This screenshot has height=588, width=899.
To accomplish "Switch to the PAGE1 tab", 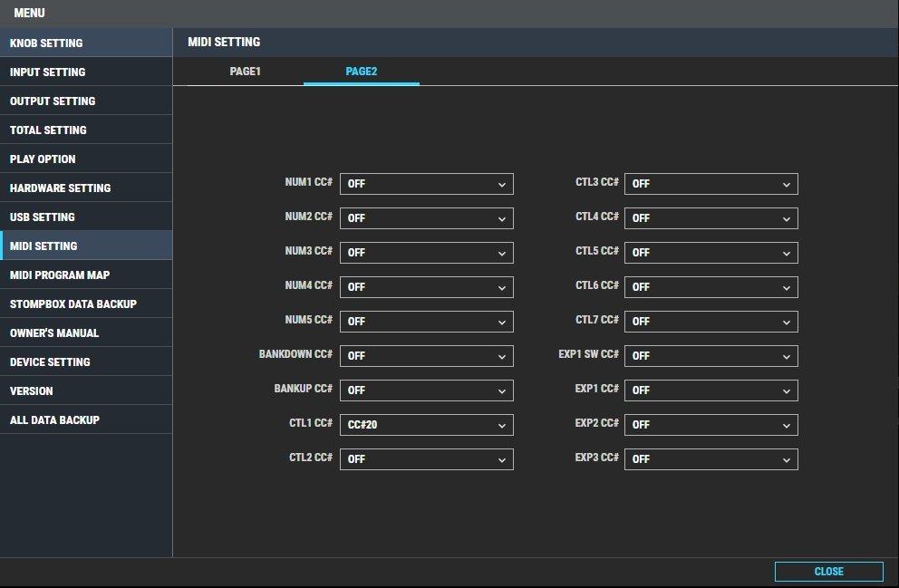I will coord(245,72).
